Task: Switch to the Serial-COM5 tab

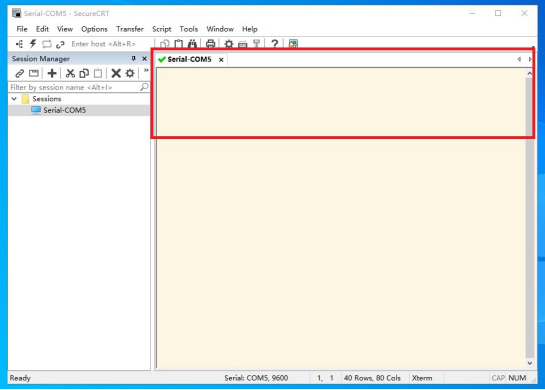Action: (x=189, y=59)
